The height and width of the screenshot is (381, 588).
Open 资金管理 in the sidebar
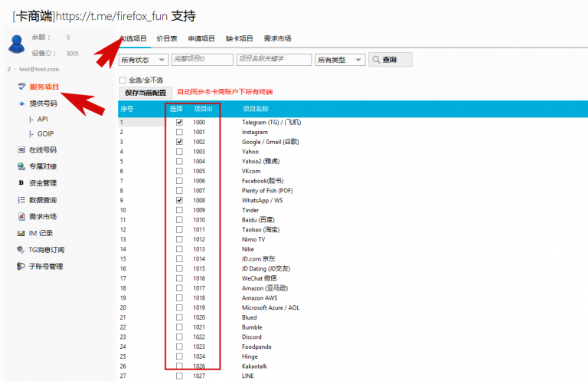pos(43,183)
